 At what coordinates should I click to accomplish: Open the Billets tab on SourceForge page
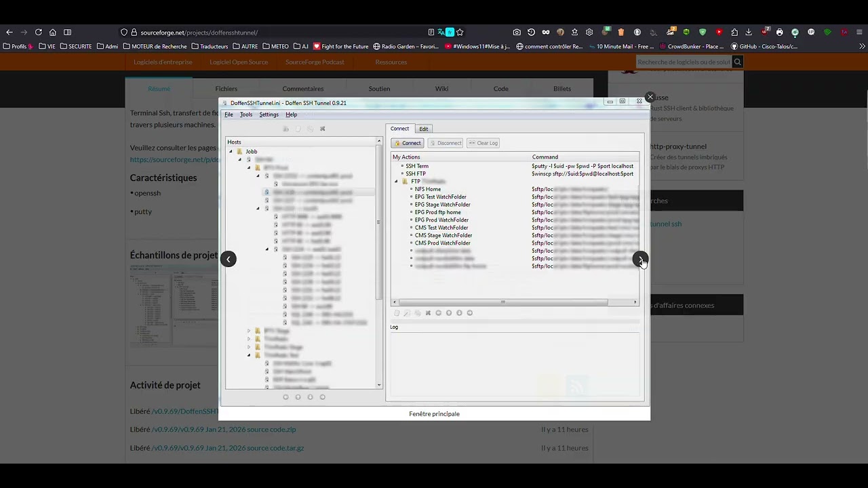click(562, 89)
